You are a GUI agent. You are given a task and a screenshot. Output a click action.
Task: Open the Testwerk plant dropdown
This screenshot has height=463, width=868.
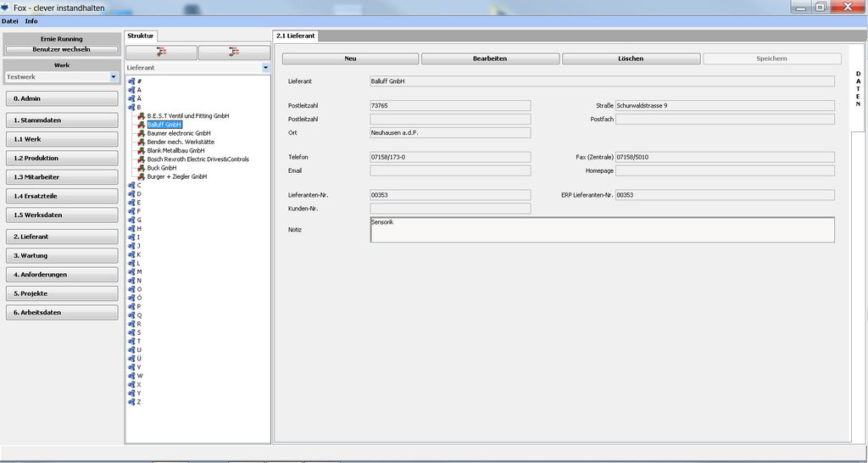coord(114,77)
